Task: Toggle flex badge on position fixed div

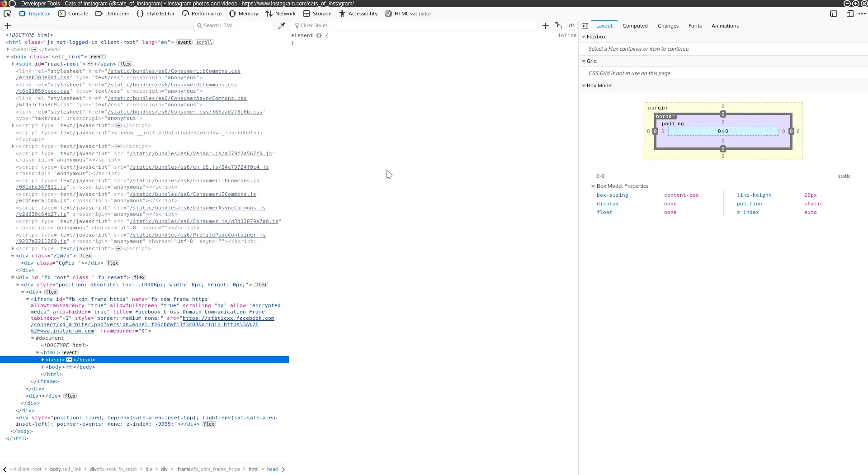Action: [x=209, y=424]
